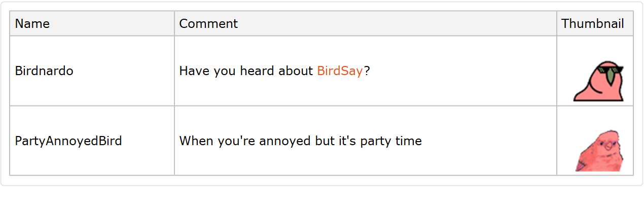Open the BirdSay link

pyautogui.click(x=340, y=71)
